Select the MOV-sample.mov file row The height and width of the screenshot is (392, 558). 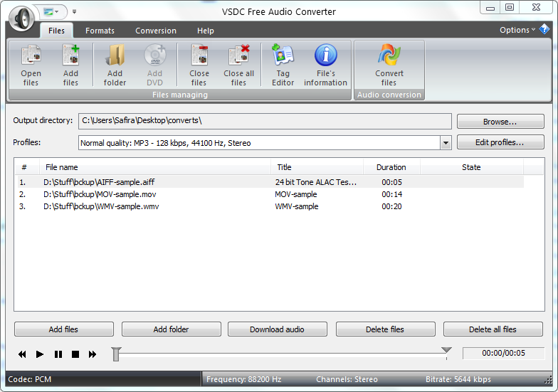[x=270, y=194]
